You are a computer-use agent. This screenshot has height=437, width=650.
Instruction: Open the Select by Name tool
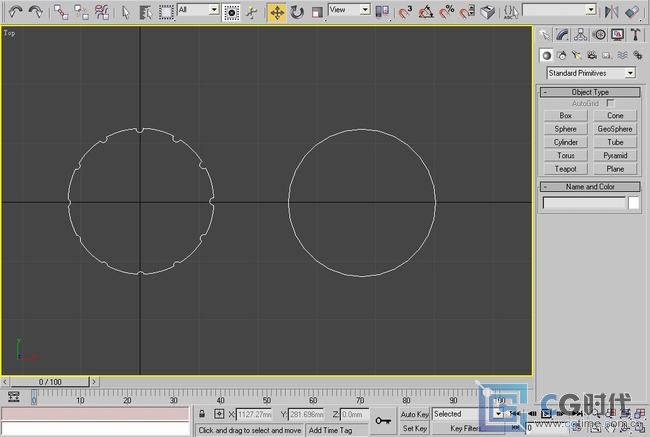146,12
